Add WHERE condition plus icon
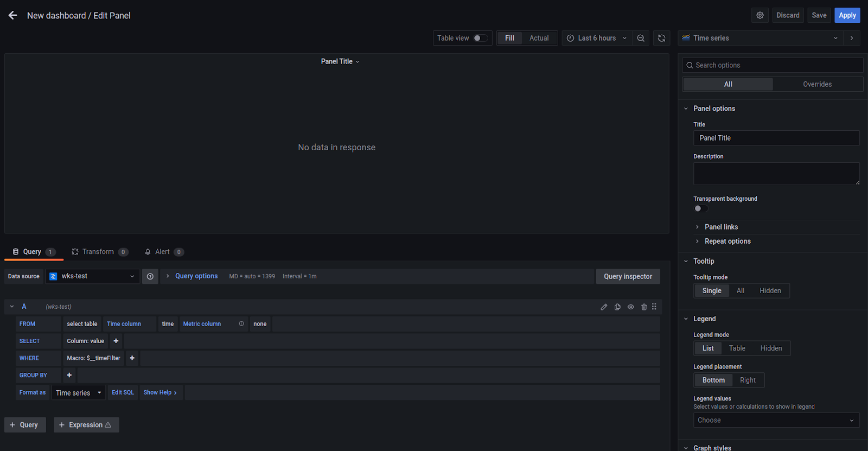This screenshot has height=451, width=868. tap(132, 358)
